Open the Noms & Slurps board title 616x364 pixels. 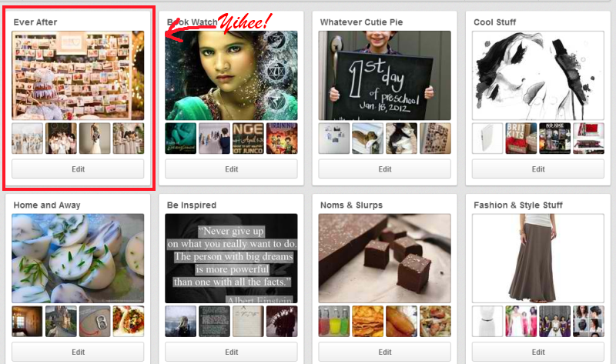click(x=351, y=205)
